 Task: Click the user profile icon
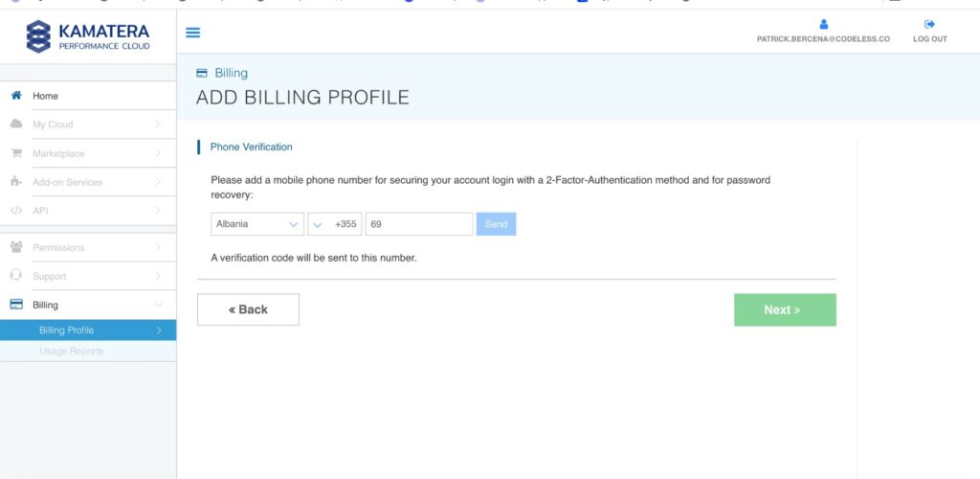coord(824,25)
